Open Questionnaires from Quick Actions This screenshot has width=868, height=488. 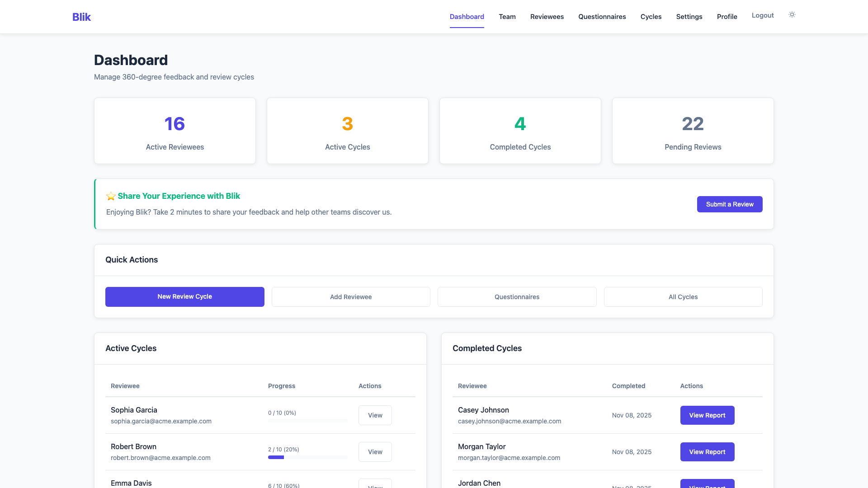coord(517,297)
